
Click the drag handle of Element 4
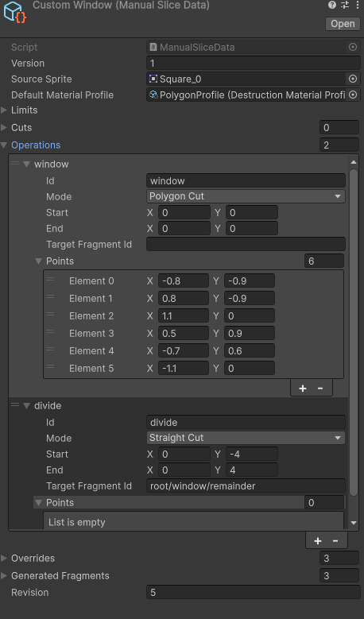click(x=50, y=349)
